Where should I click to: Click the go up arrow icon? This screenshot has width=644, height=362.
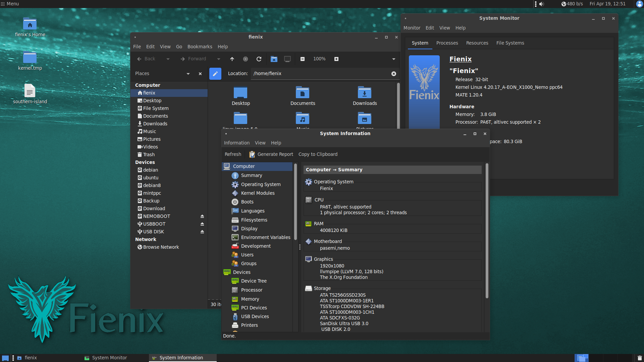(x=232, y=59)
